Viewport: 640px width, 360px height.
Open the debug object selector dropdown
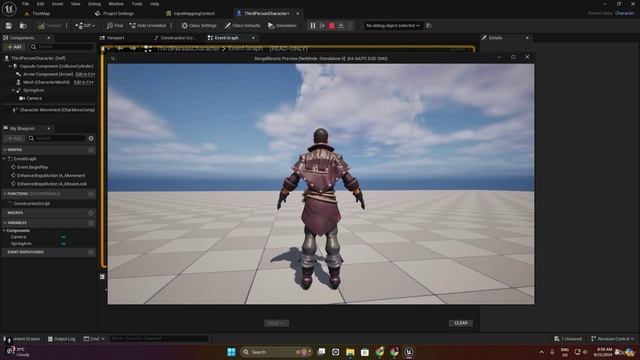(393, 26)
